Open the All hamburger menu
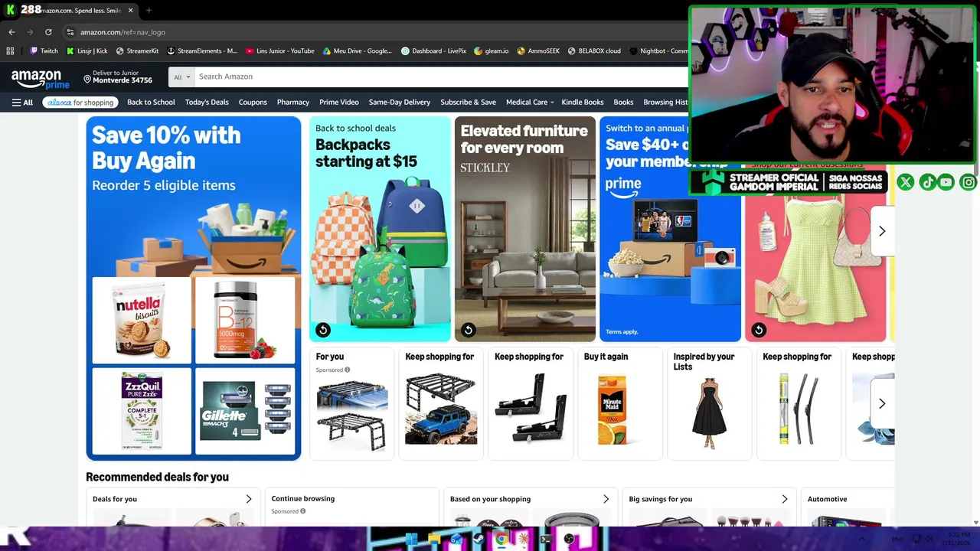This screenshot has height=551, width=980. click(x=23, y=103)
